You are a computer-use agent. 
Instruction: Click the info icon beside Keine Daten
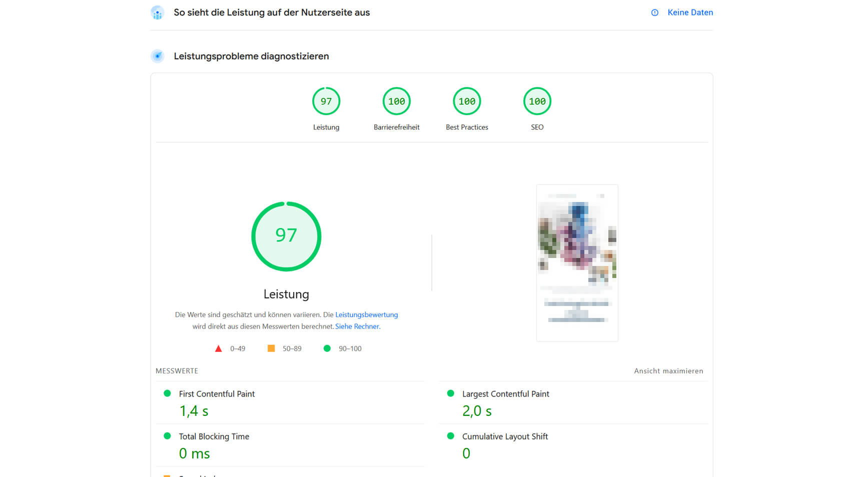coord(654,13)
